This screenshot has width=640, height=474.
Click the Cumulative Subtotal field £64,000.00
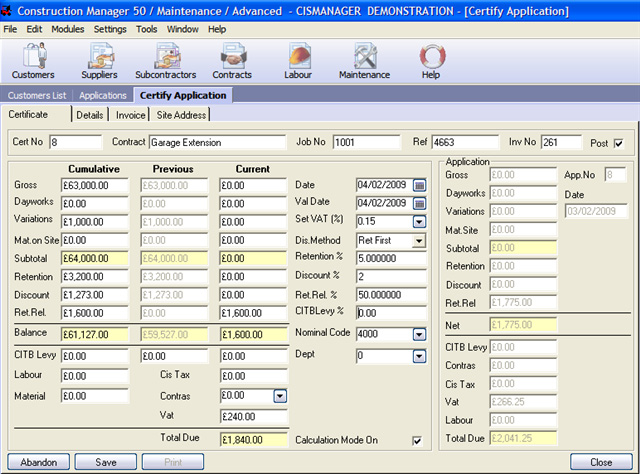95,258
